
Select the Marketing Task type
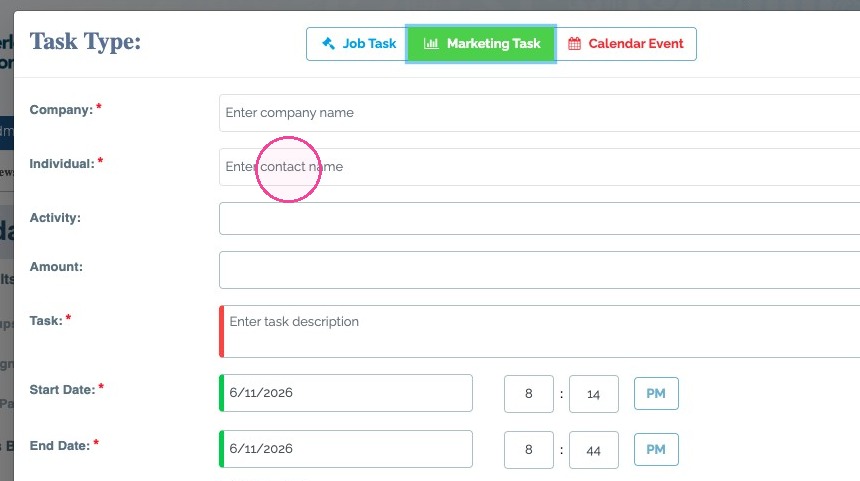click(x=481, y=44)
